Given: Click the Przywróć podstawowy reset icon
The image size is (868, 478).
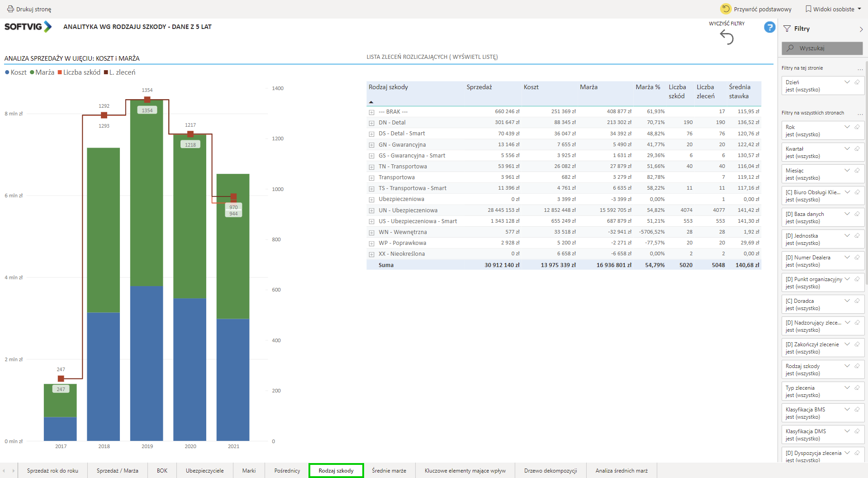Looking at the screenshot, I should [x=726, y=9].
